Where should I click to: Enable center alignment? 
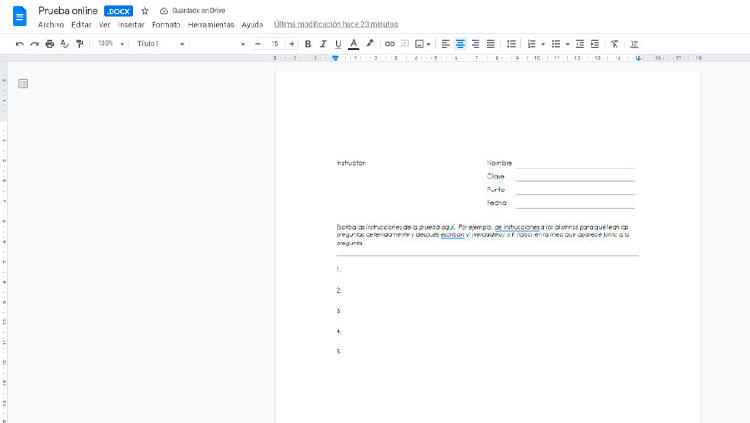click(x=460, y=44)
